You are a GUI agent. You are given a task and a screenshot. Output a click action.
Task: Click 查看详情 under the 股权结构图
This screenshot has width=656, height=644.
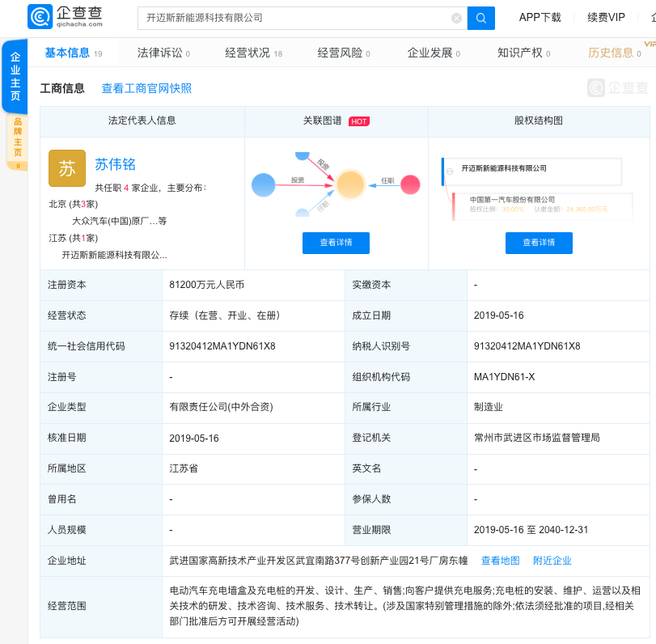[539, 243]
